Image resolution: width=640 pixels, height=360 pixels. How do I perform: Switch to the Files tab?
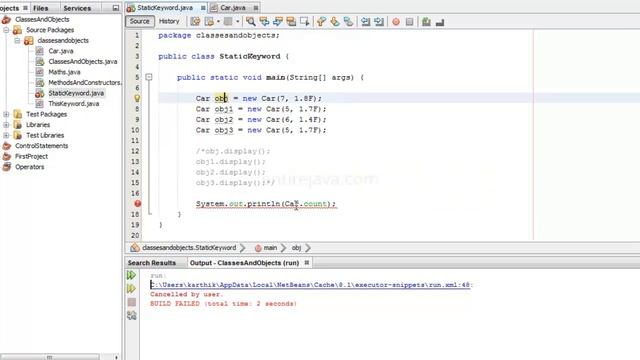pos(40,8)
